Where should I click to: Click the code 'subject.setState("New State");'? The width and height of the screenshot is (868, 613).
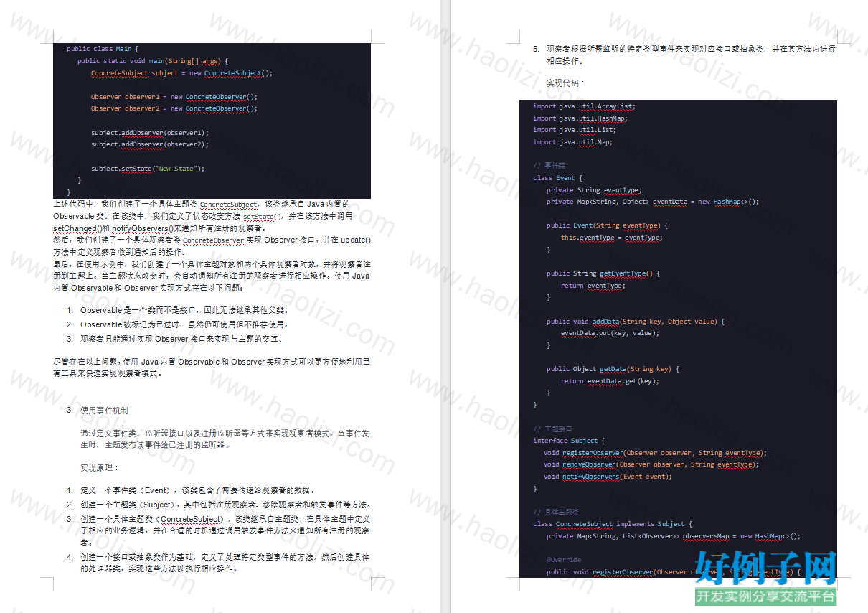(x=148, y=169)
